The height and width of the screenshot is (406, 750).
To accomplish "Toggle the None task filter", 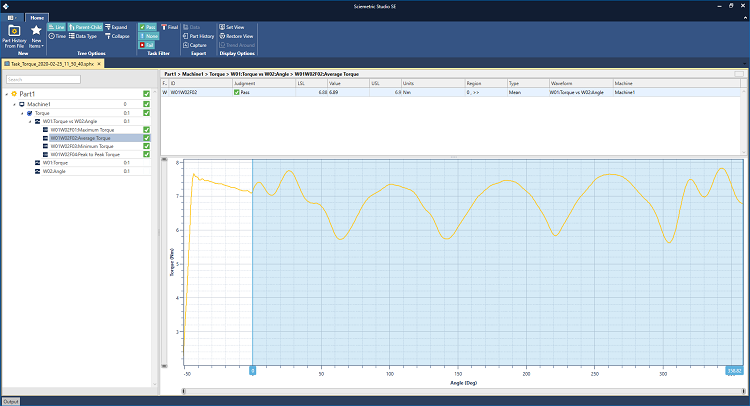I will pyautogui.click(x=148, y=35).
